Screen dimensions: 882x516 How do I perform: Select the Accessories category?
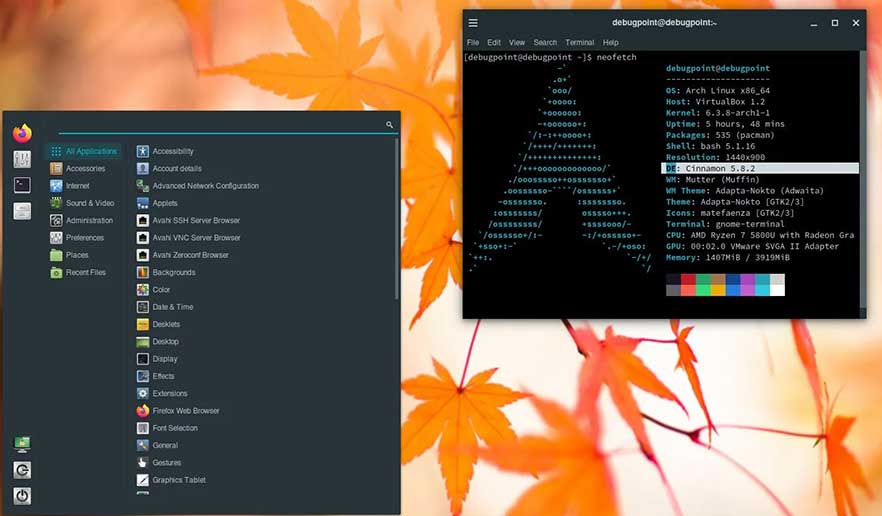click(85, 169)
